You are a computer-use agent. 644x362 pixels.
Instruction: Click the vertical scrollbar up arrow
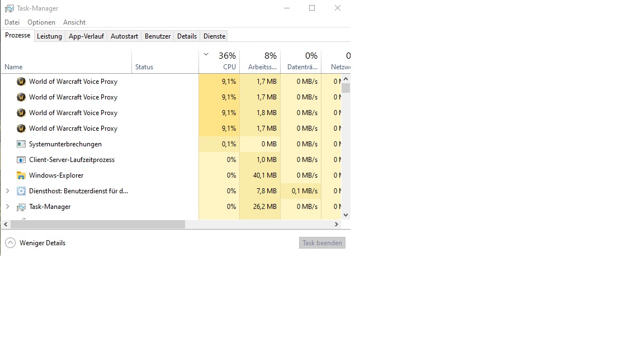pyautogui.click(x=346, y=79)
